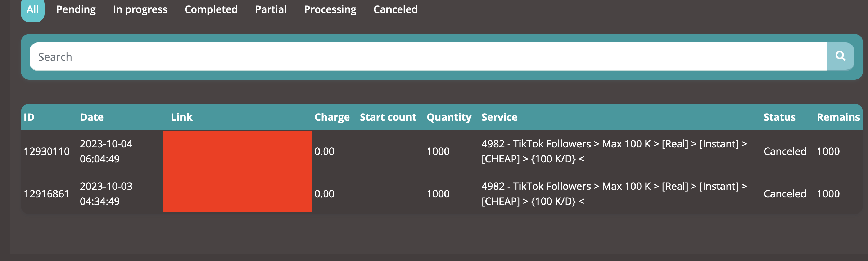868x261 pixels.
Task: Click the Charge column header
Action: [332, 118]
